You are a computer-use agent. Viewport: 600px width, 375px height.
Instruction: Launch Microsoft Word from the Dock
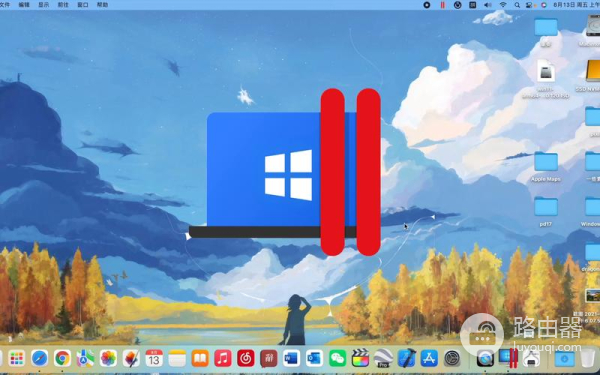[x=292, y=359]
